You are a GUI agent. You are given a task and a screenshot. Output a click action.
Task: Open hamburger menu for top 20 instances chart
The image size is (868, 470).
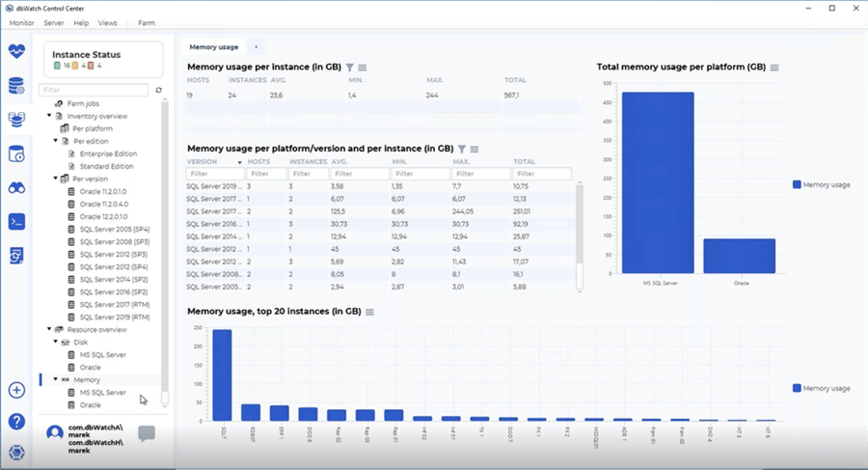[369, 312]
